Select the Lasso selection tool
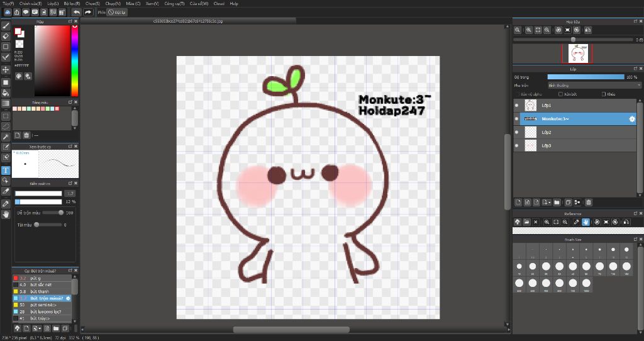Screen dimensions: 644x341 [x=6, y=126]
